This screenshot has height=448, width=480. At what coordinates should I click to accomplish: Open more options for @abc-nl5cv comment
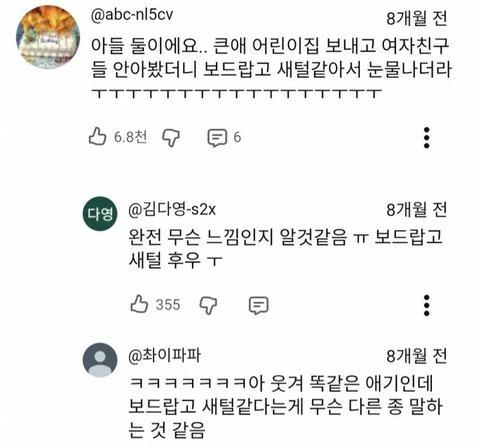[x=427, y=137]
